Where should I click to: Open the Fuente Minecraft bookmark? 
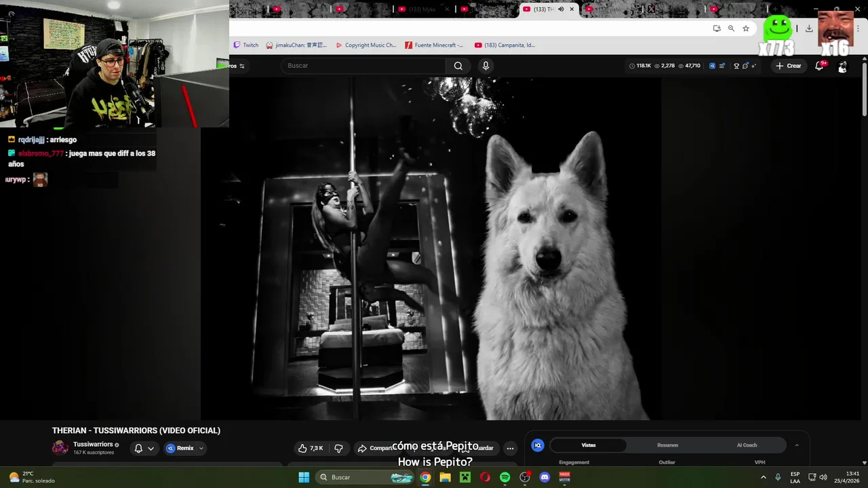[x=434, y=45]
